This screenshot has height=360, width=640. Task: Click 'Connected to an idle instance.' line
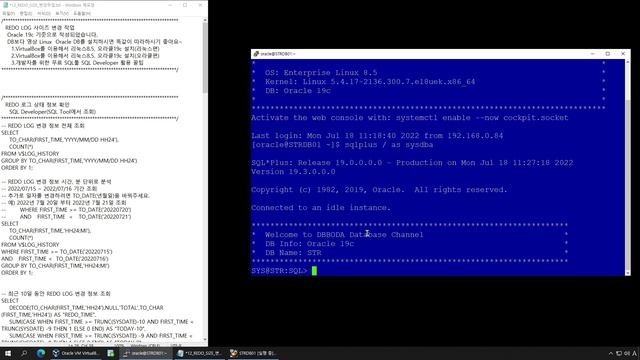[x=321, y=208]
